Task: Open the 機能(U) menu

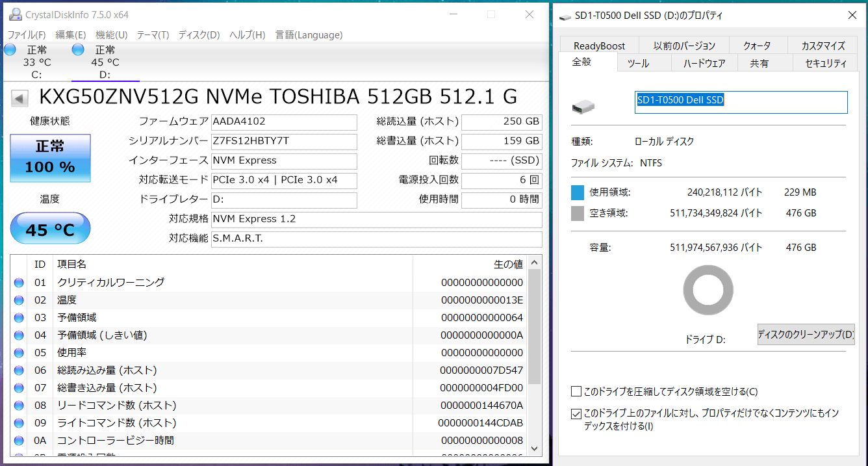Action: [112, 35]
